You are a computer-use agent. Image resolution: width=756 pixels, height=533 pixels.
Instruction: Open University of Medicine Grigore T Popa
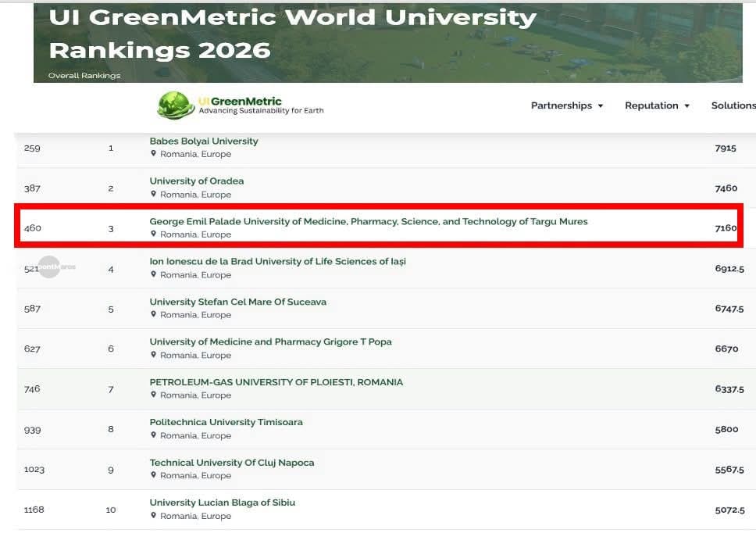(270, 342)
